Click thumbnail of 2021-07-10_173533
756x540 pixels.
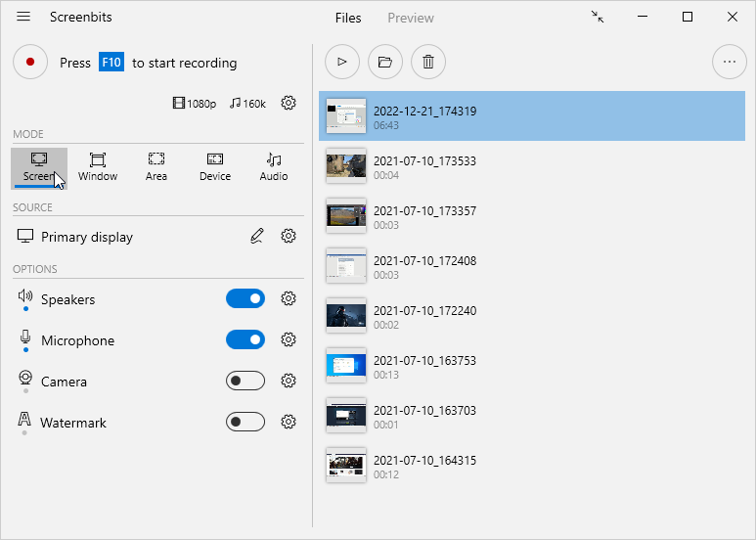click(346, 166)
